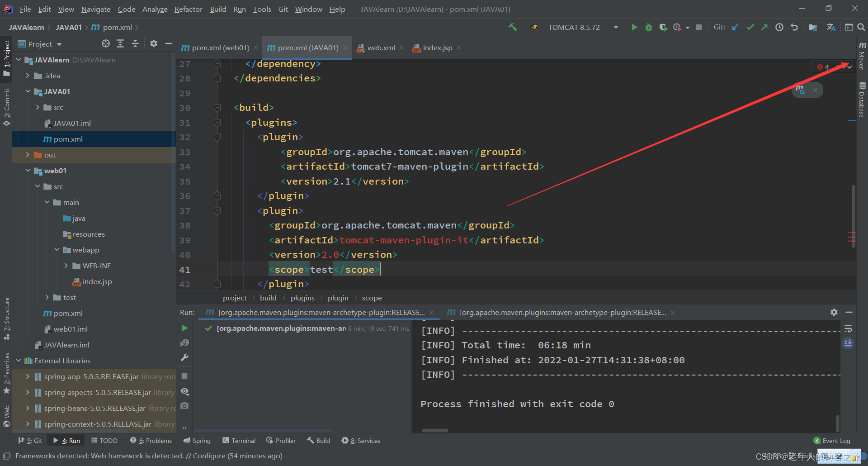Click the Git update project icon

(x=736, y=27)
